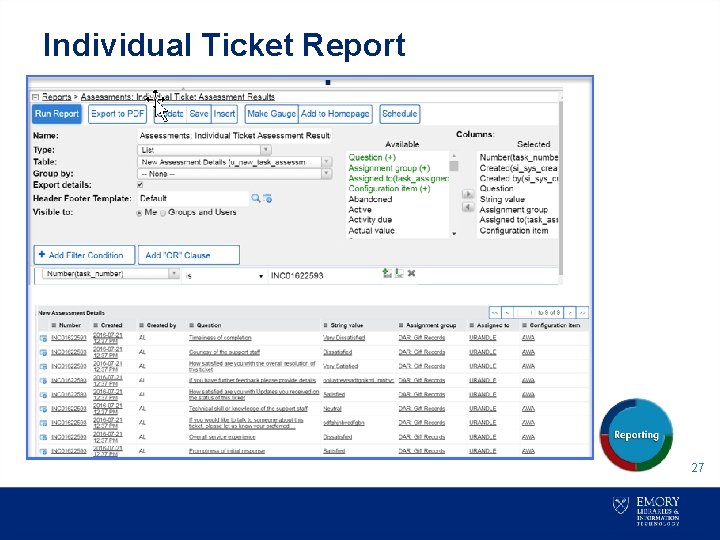Open the 'is' operator dropdown
The height and width of the screenshot is (540, 720).
coord(225,276)
